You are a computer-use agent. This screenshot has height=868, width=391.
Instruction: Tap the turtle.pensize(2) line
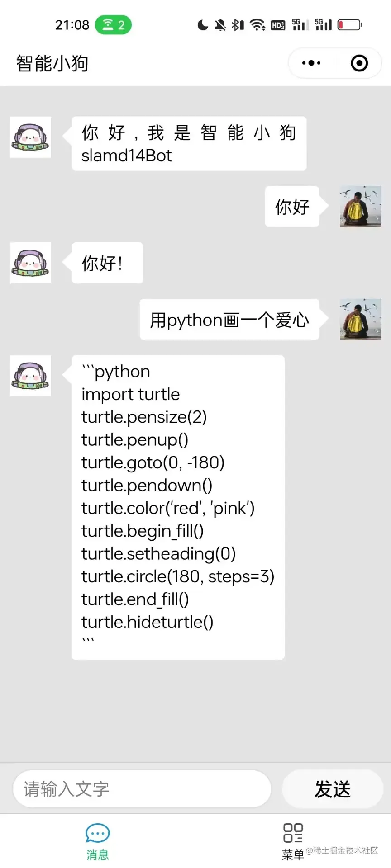click(144, 417)
